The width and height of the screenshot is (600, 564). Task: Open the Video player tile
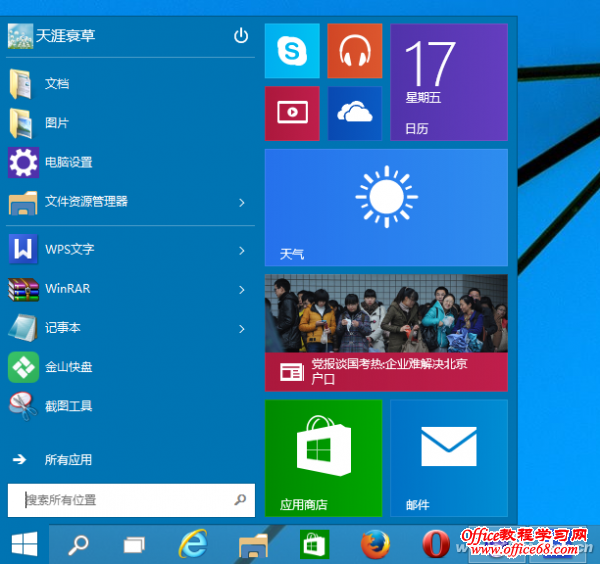coord(292,113)
